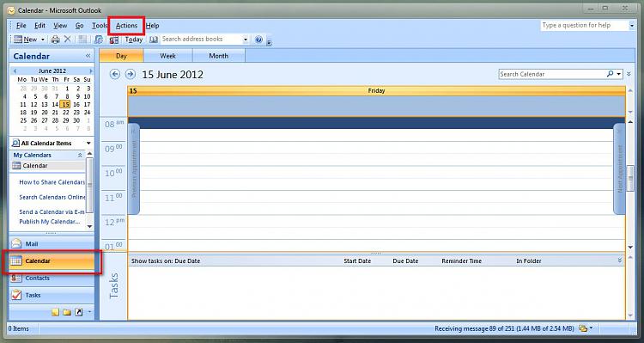Collapse the My Calendars group
This screenshot has width=644, height=343.
click(x=80, y=156)
